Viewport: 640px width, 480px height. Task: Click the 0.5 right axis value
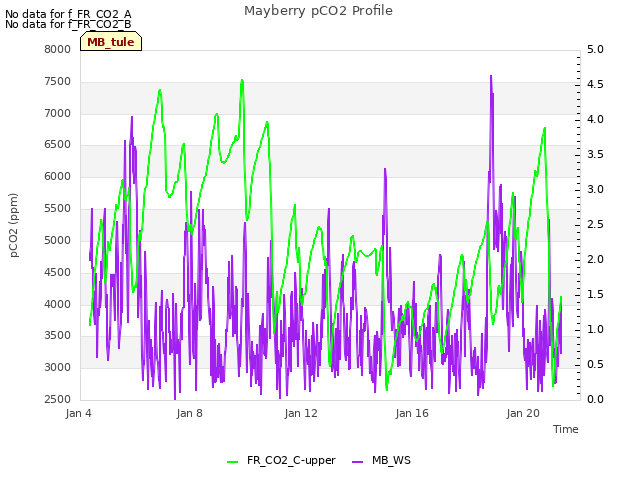pyautogui.click(x=595, y=364)
